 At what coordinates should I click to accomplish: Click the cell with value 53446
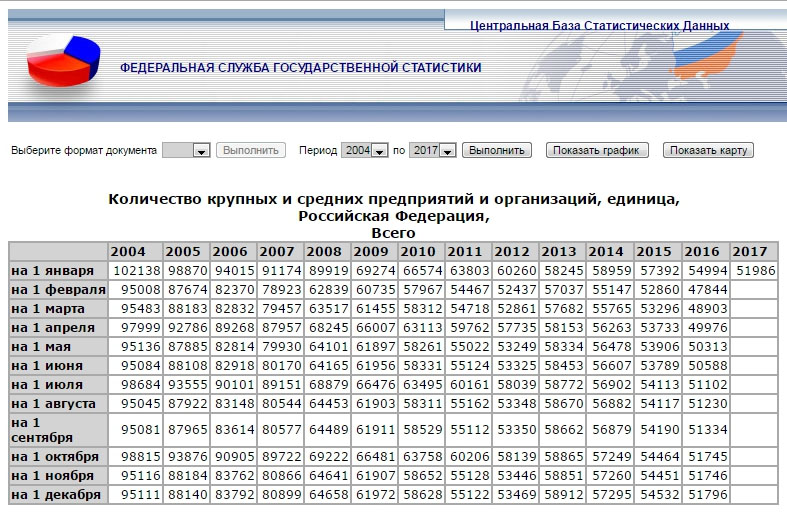pos(515,476)
